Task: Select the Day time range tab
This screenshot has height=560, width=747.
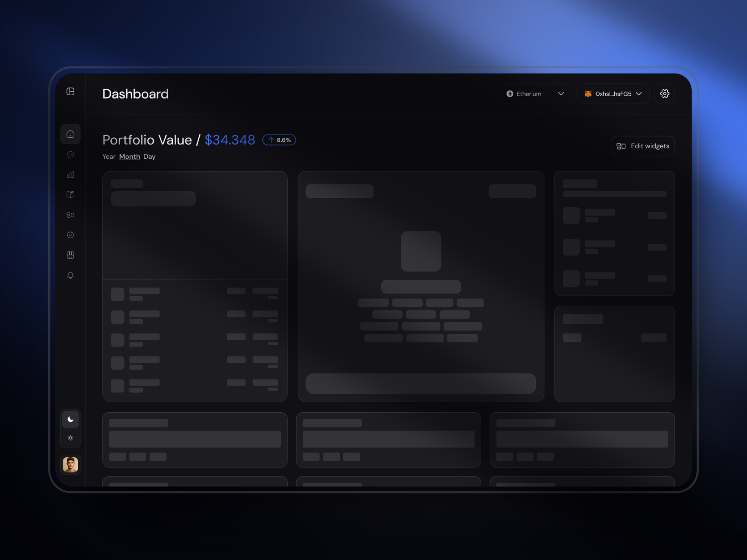Action: [149, 156]
